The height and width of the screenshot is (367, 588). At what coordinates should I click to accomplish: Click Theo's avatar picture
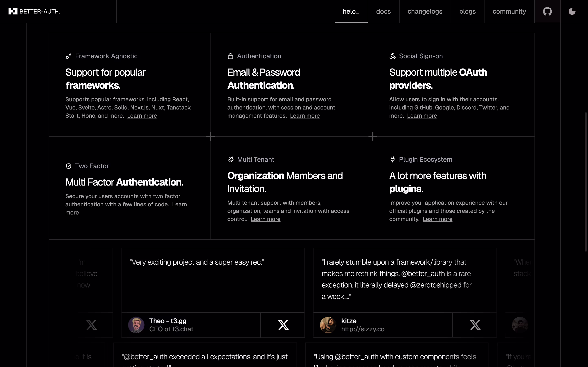136,325
